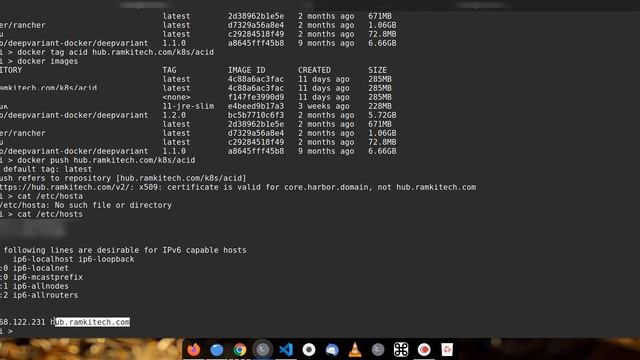Viewport: 640px width, 360px height.
Task: Click image ID e4beed9b17a3
Action: pos(256,106)
